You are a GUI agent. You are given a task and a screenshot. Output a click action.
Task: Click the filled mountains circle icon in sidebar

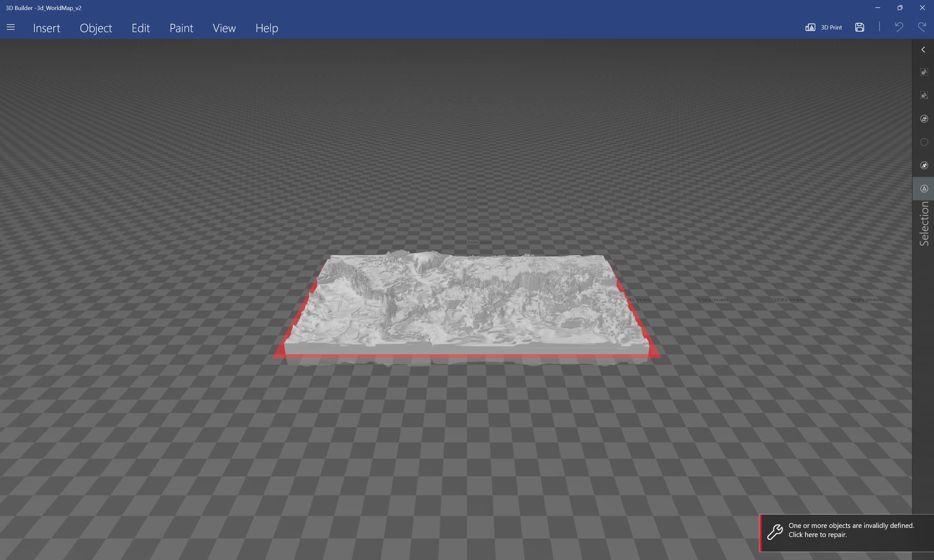924,165
